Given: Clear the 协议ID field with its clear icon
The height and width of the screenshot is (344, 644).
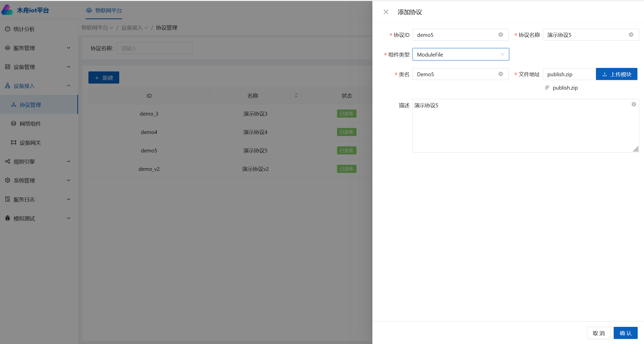Looking at the screenshot, I should pyautogui.click(x=500, y=35).
